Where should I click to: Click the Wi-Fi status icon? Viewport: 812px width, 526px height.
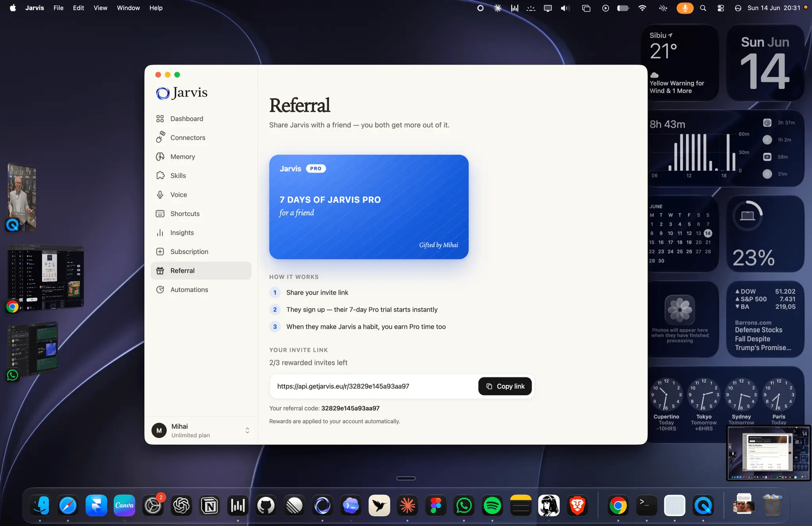642,8
